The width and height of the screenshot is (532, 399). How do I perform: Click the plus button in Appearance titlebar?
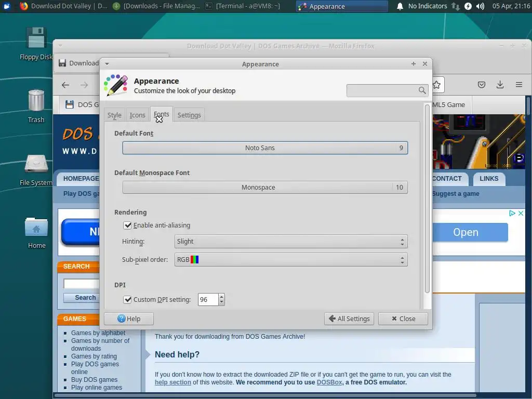coord(413,64)
